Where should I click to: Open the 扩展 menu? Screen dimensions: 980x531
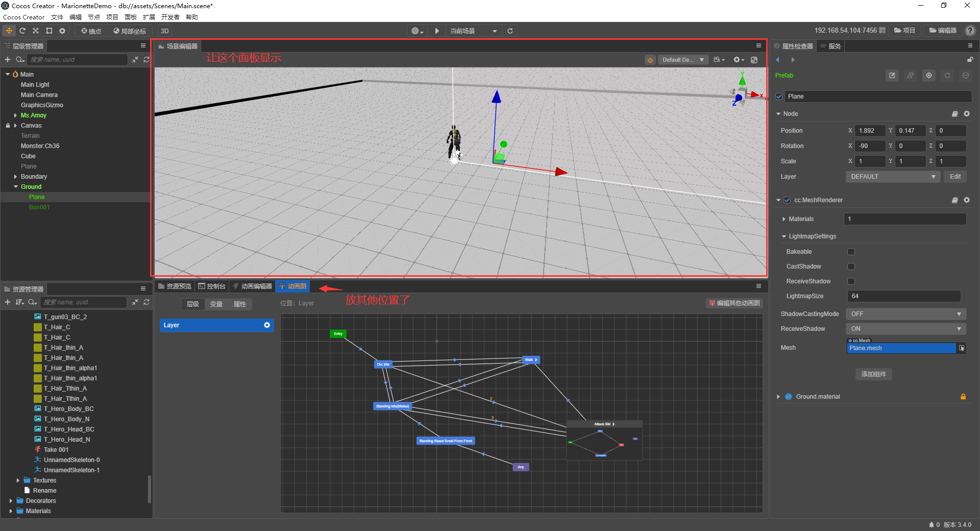(149, 17)
